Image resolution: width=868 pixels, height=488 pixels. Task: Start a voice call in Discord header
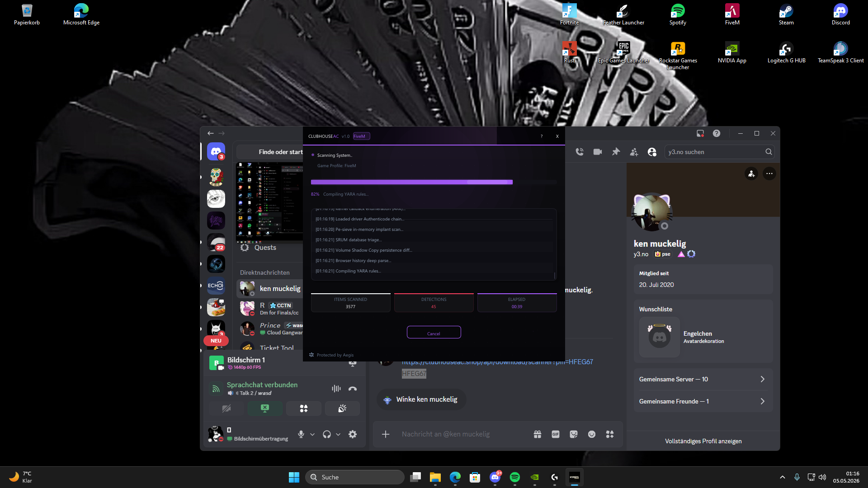tap(580, 152)
